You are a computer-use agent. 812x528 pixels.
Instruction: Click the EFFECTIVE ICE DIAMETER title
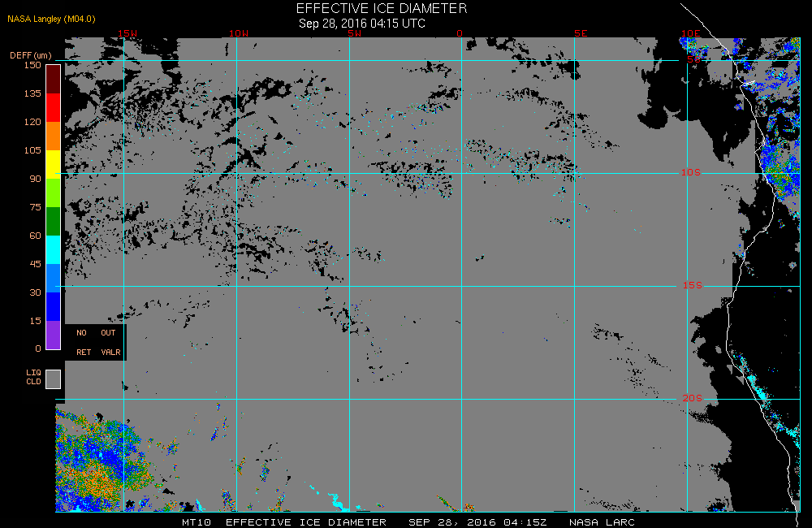(382, 9)
